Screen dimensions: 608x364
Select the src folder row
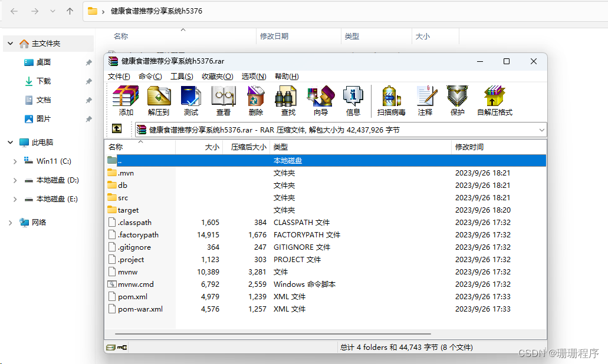click(326, 197)
